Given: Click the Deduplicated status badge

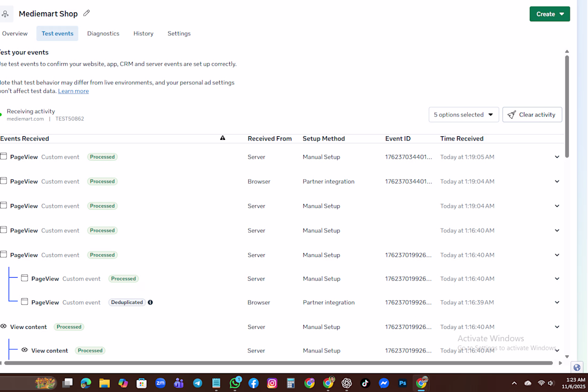Looking at the screenshot, I should [x=127, y=302].
